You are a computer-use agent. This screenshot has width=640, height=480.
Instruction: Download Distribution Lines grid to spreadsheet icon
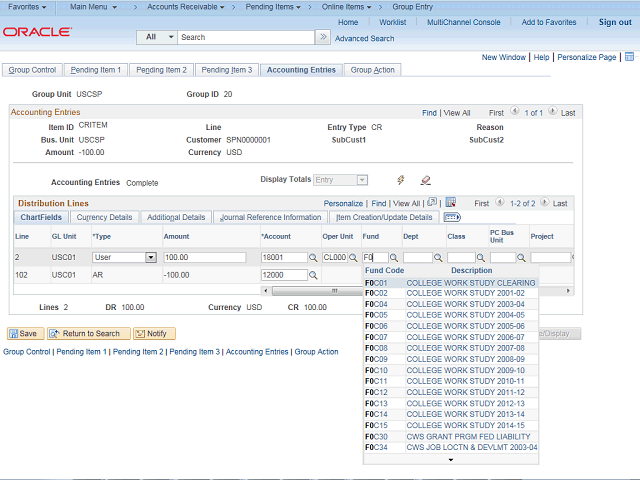(450, 203)
